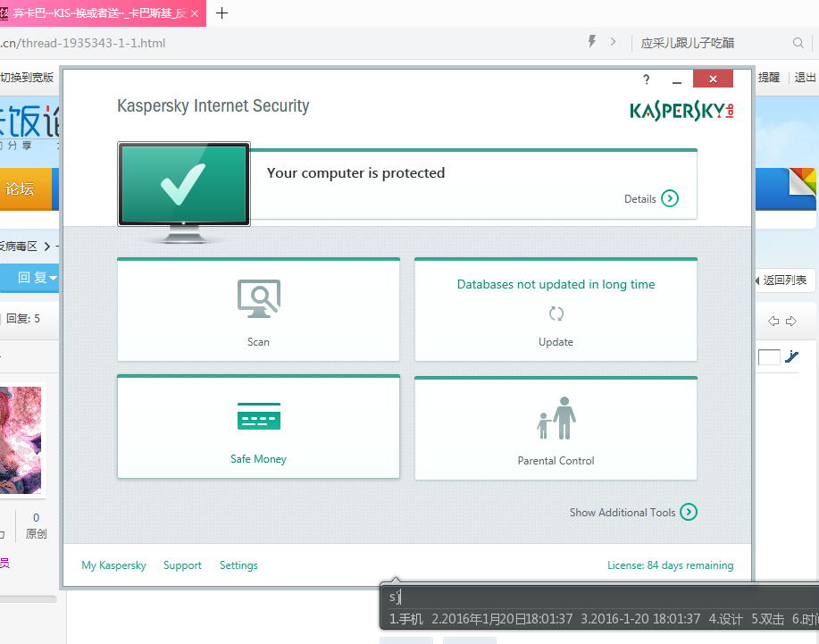The height and width of the screenshot is (644, 819).
Task: Select IME candidate 2.2016年1月20日18:01:37
Action: coord(502,619)
